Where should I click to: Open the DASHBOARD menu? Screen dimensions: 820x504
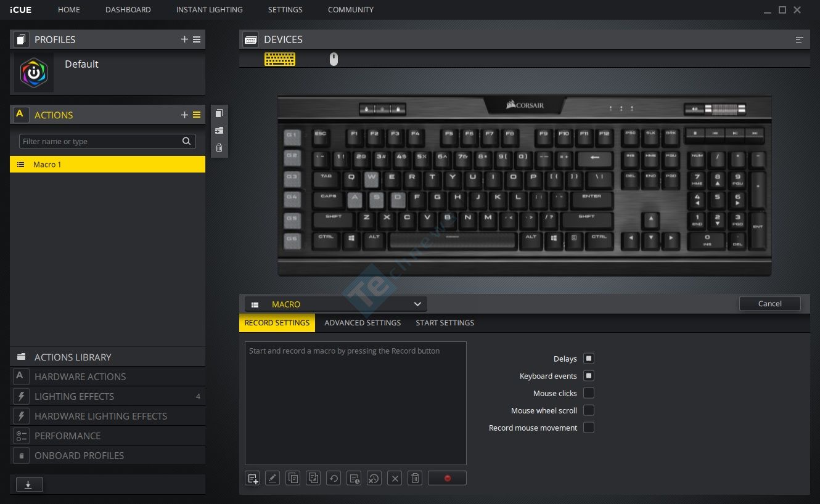[x=128, y=10]
